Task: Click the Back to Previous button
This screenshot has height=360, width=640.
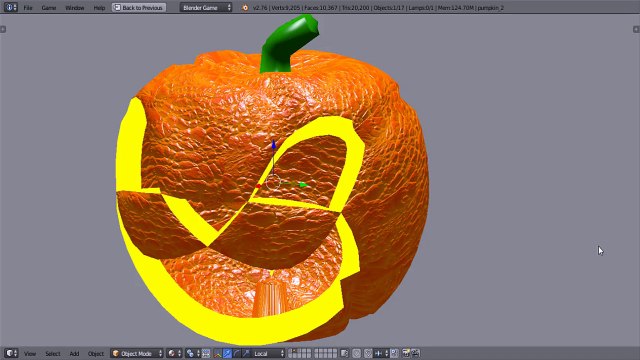Action: pyautogui.click(x=139, y=7)
